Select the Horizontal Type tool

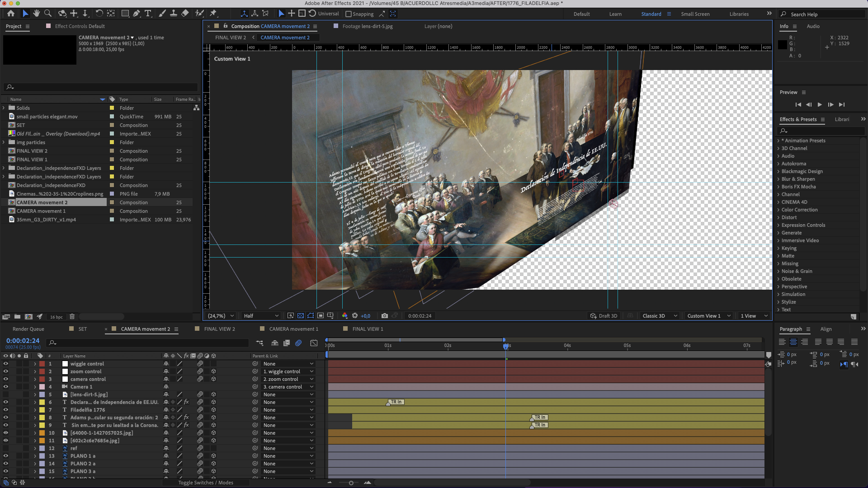point(148,14)
